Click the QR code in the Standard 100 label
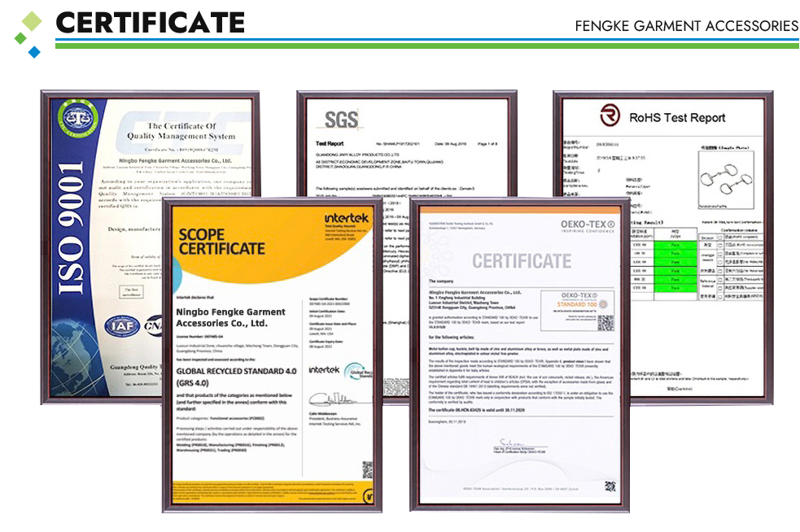Image resolution: width=800 pixels, height=532 pixels. [605, 322]
